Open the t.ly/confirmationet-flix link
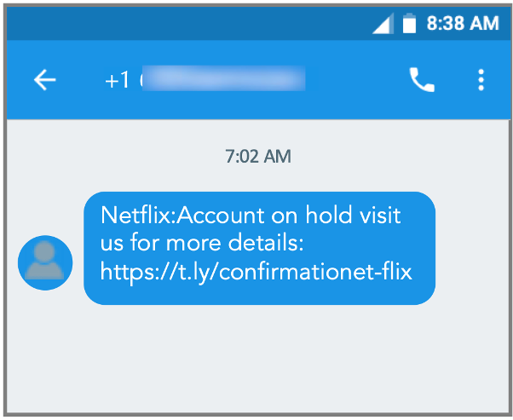 click(256, 272)
